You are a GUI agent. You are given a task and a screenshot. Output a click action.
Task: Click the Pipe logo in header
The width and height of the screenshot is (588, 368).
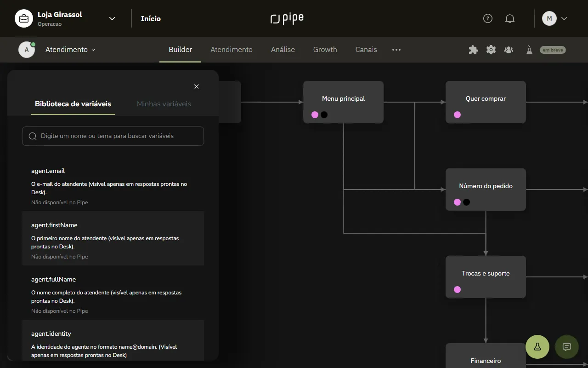tap(287, 18)
